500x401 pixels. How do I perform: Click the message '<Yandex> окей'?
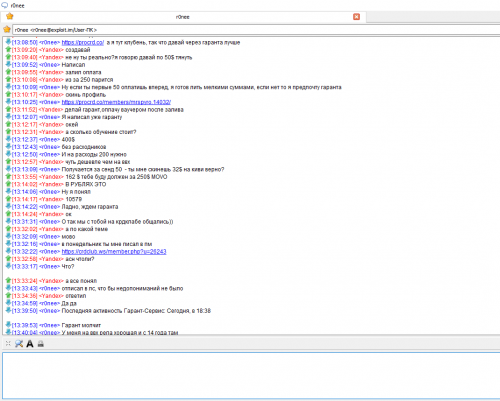58,124
